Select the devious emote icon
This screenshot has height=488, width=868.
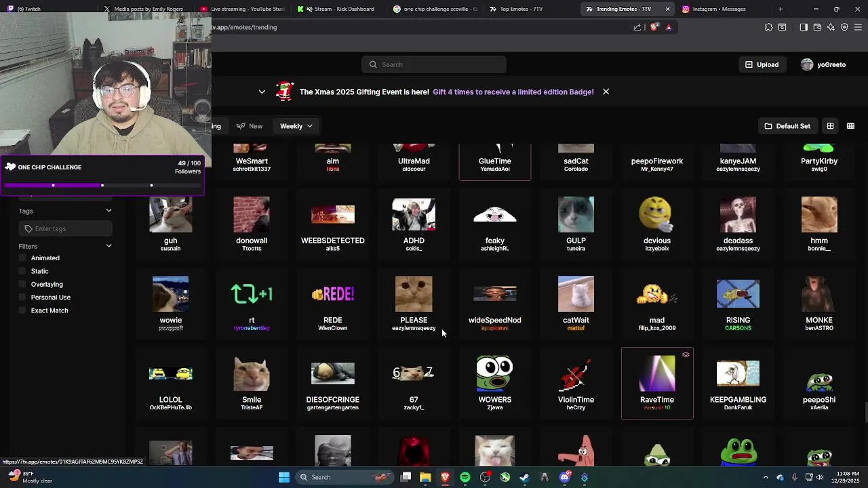point(656,215)
